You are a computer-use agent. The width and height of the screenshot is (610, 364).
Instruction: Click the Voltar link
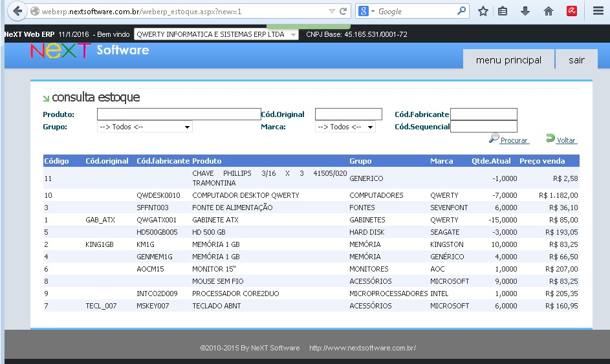(566, 140)
